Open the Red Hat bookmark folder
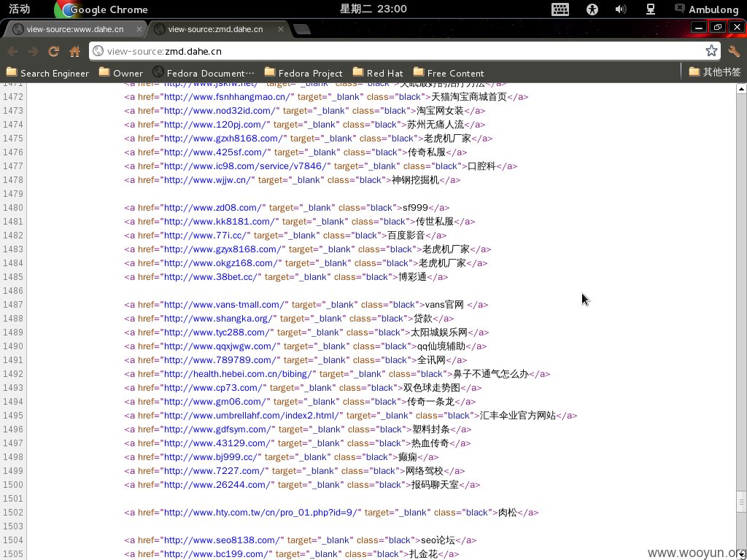The image size is (747, 560). [378, 73]
